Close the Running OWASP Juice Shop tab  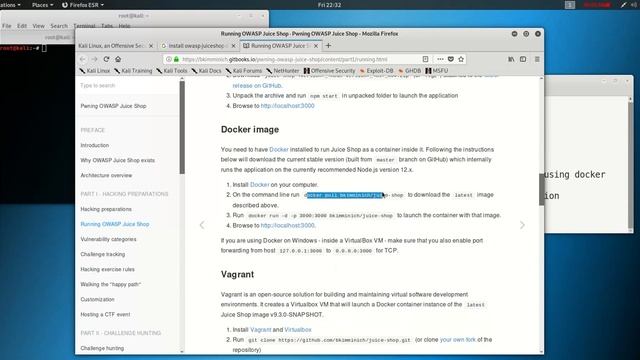coord(316,46)
